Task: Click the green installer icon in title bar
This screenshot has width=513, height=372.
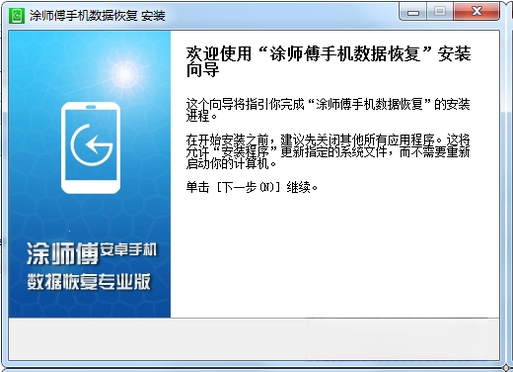Action: point(17,15)
